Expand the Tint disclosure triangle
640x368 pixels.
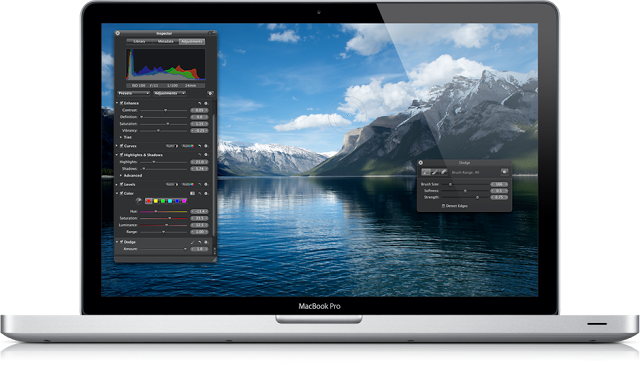point(121,137)
